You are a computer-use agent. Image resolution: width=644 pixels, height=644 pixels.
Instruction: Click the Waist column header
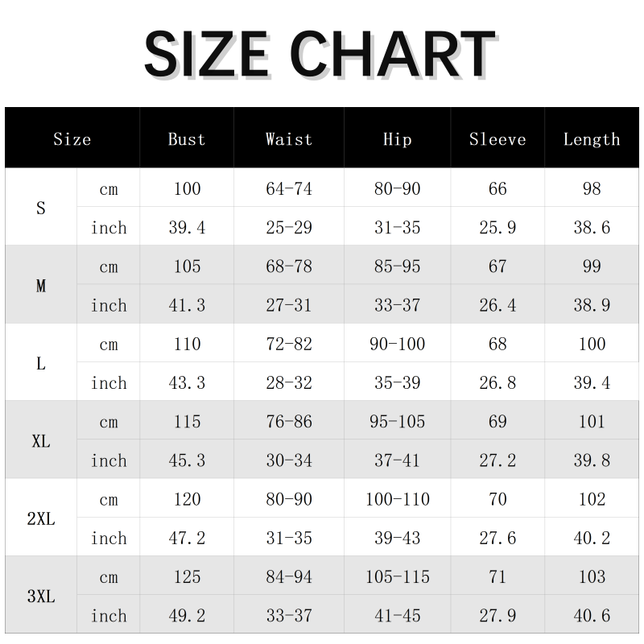click(289, 139)
